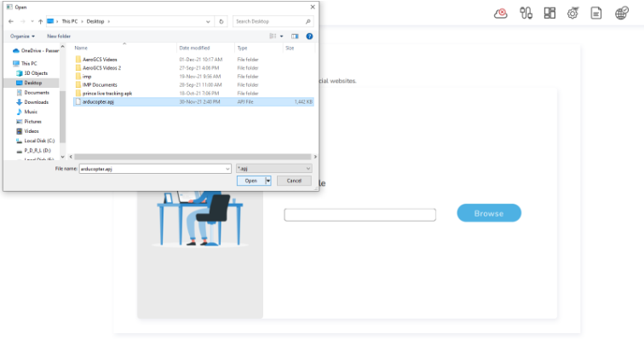This screenshot has height=363, width=644.
Task: Click file list scroll right arrow
Action: click(315, 157)
